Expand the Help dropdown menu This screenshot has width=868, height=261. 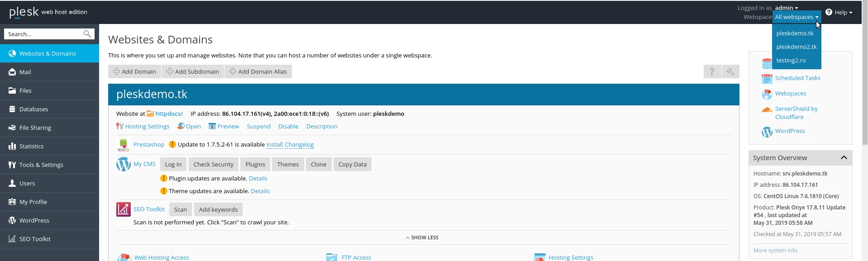840,12
